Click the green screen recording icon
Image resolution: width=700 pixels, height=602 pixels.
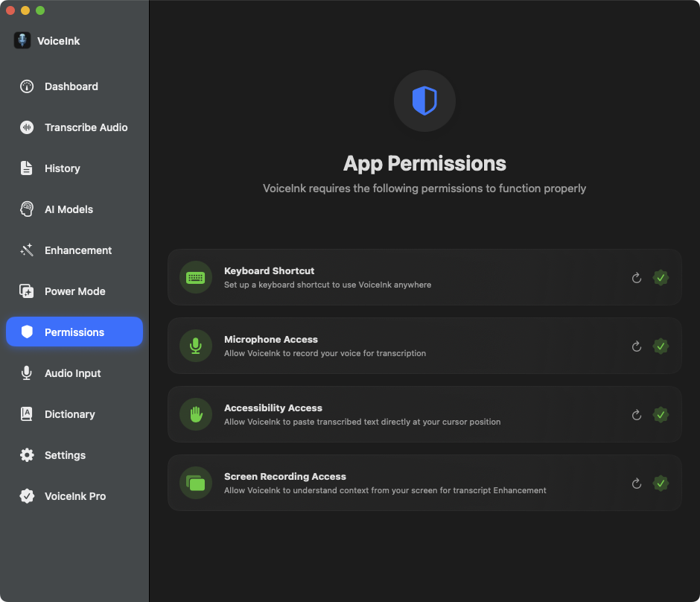(196, 484)
